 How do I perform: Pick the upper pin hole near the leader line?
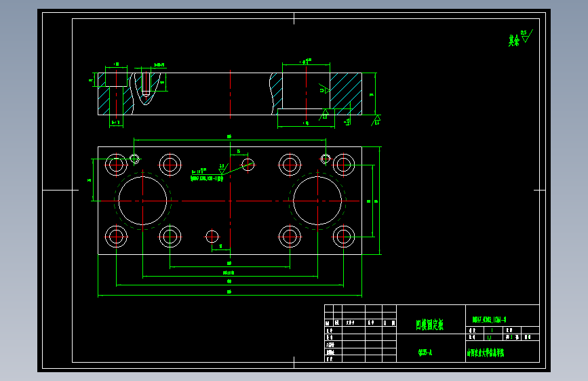pos(248,165)
